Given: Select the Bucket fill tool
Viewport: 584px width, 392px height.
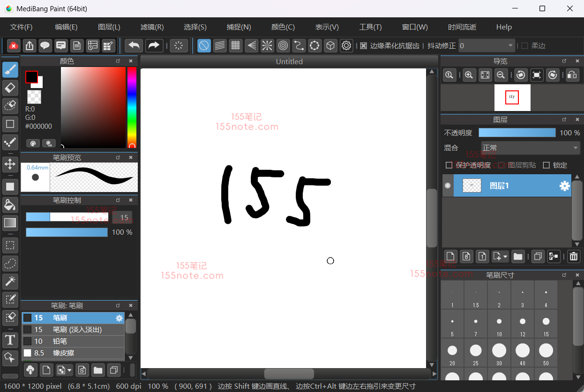Looking at the screenshot, I should pyautogui.click(x=10, y=205).
